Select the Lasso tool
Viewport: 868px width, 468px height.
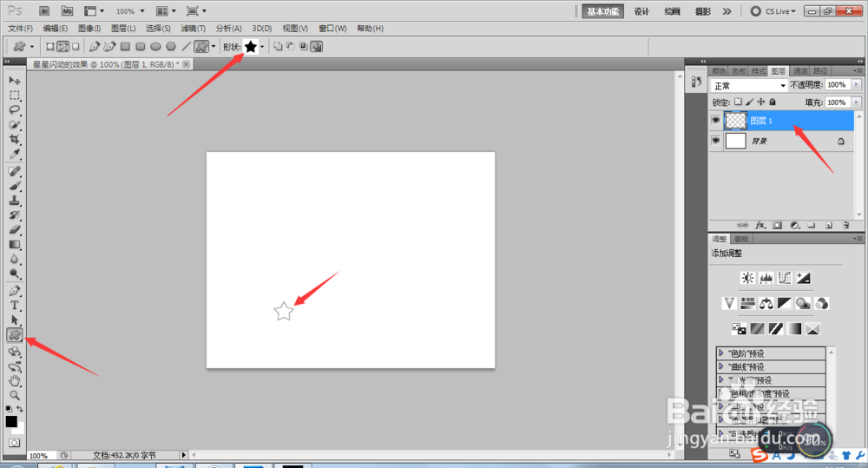click(x=15, y=110)
